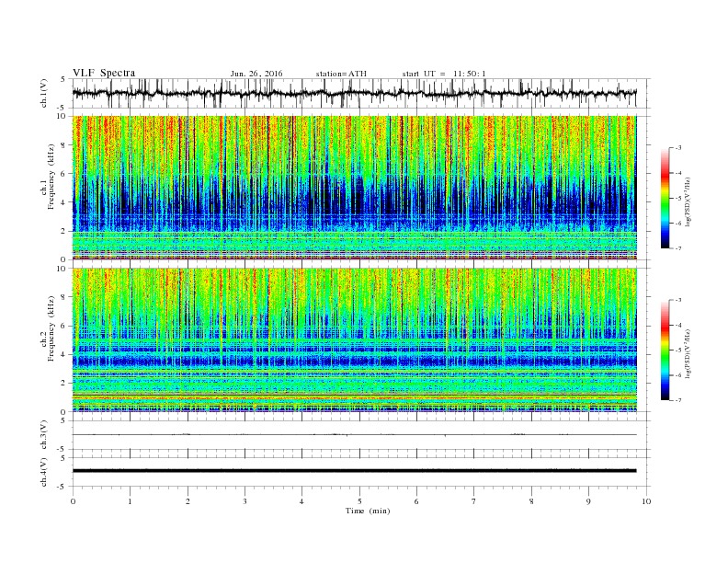Select the "Time (min)" x-axis label
Screen dimensions: 728x563
point(368,511)
